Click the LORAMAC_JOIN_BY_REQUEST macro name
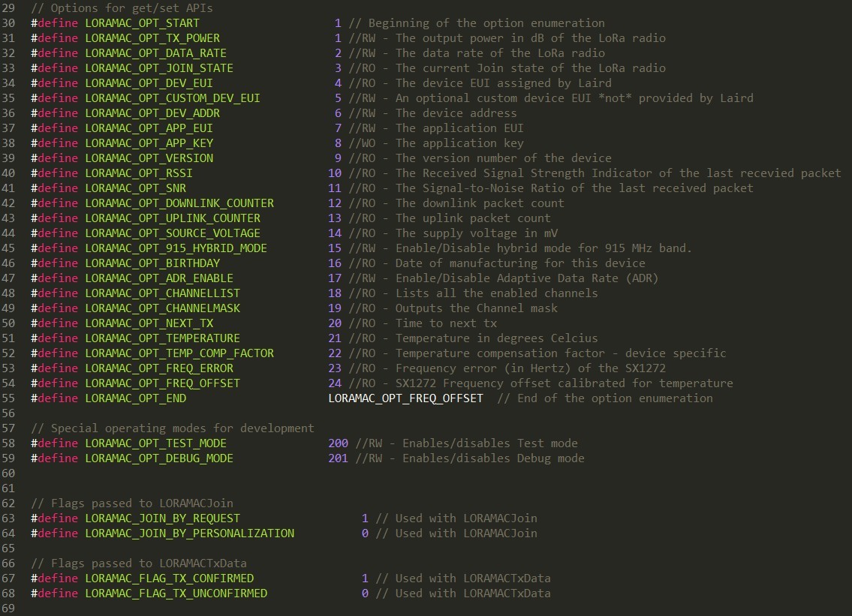 pyautogui.click(x=162, y=518)
